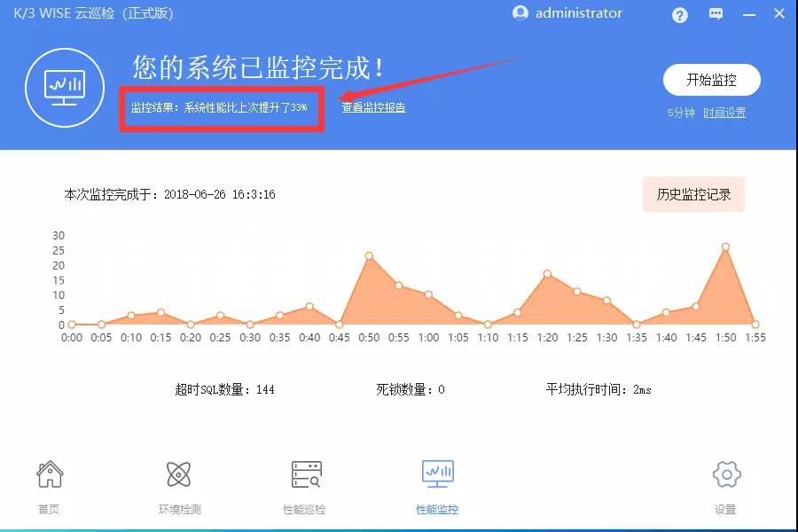Click the 监控结果 performance improved text
The image size is (798, 532).
click(219, 107)
